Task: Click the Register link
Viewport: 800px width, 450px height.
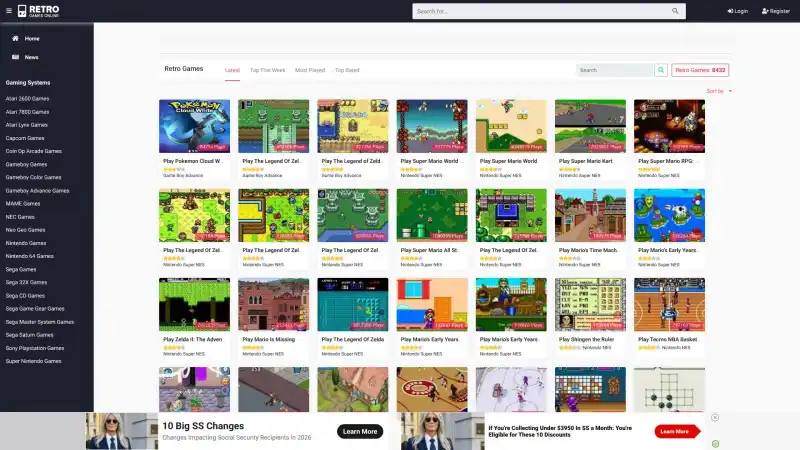Action: tap(776, 11)
